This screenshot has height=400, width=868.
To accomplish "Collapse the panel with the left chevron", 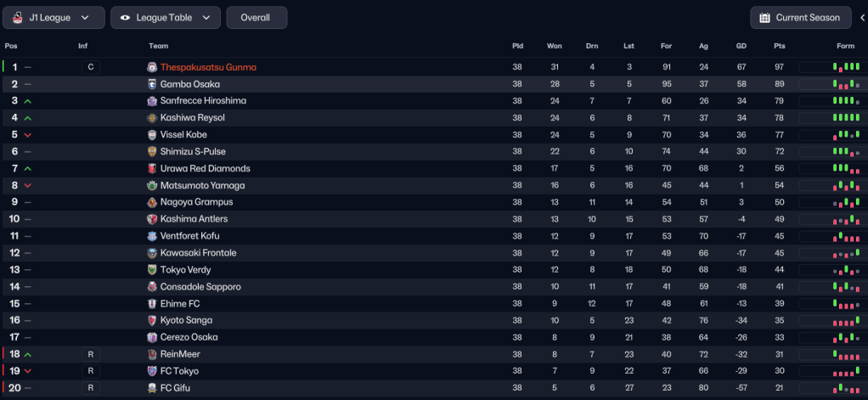I will click(863, 18).
